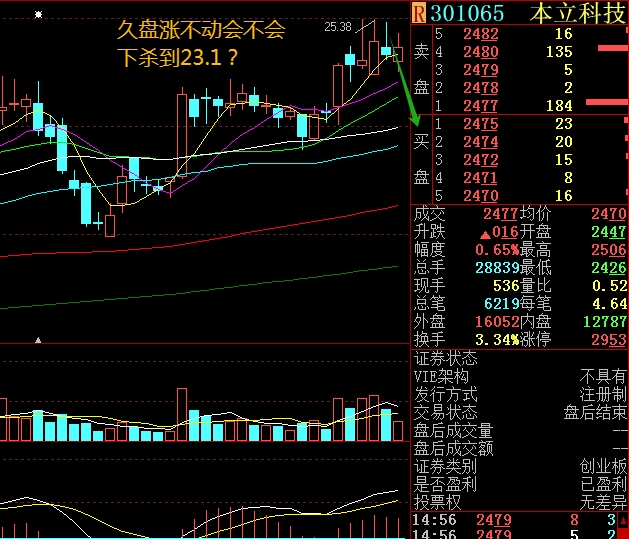
Task: Click the 盘后成交量 row label
Action: (453, 431)
